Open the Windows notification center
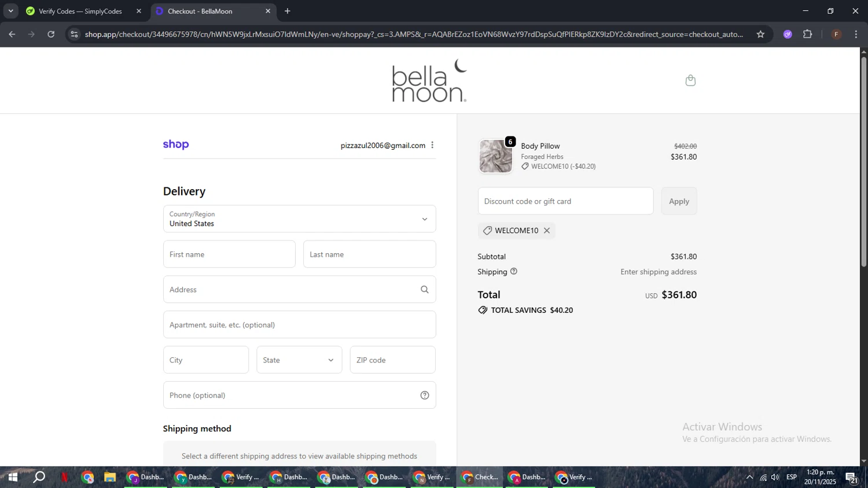868x488 pixels. [852, 477]
